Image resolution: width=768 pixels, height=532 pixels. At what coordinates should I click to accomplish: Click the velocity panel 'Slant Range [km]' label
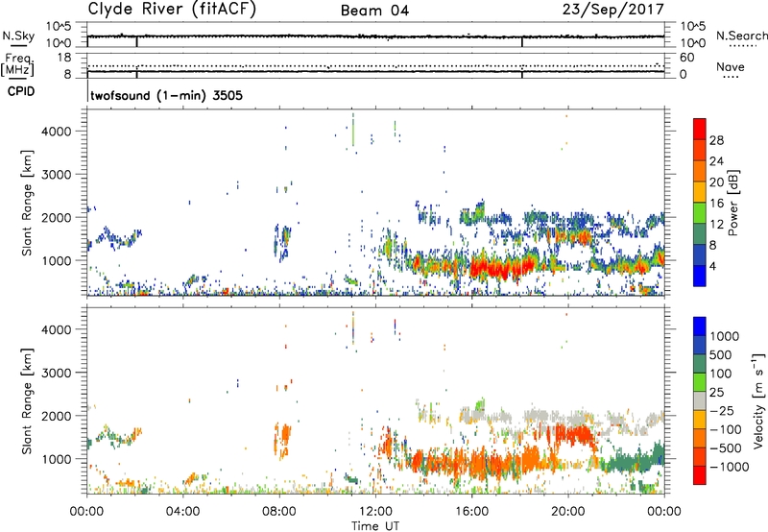27,400
